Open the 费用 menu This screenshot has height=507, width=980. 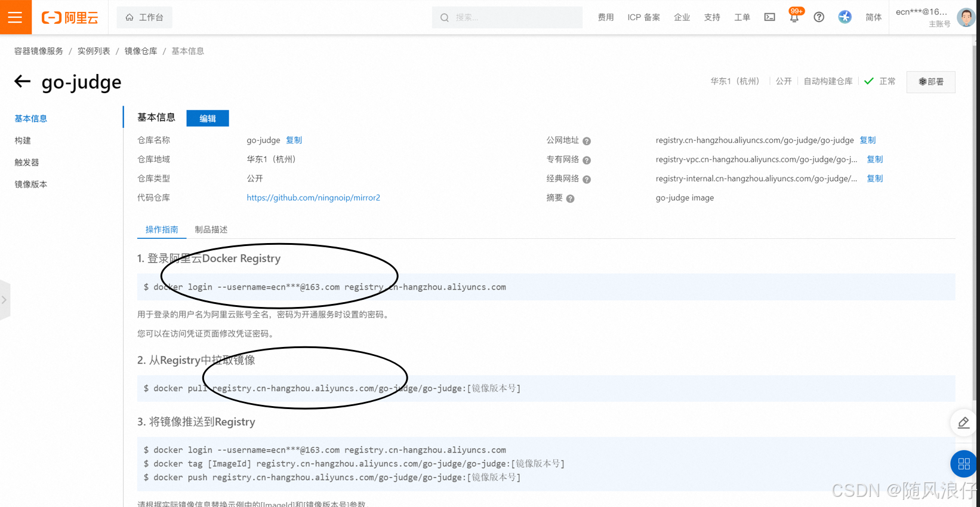tap(606, 17)
